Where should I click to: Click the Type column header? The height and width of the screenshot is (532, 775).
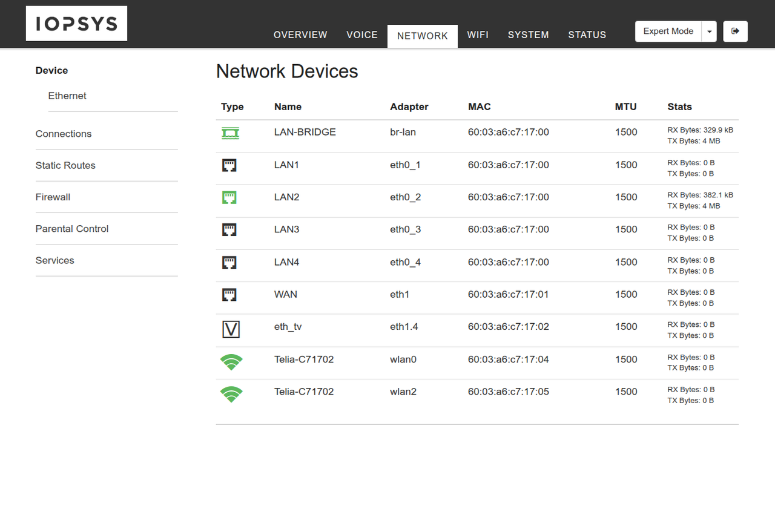click(232, 107)
